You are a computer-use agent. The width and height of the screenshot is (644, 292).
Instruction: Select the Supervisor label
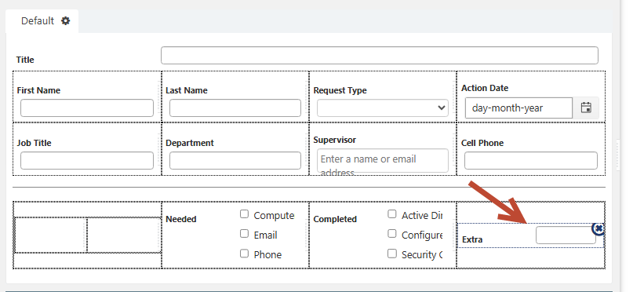point(335,140)
